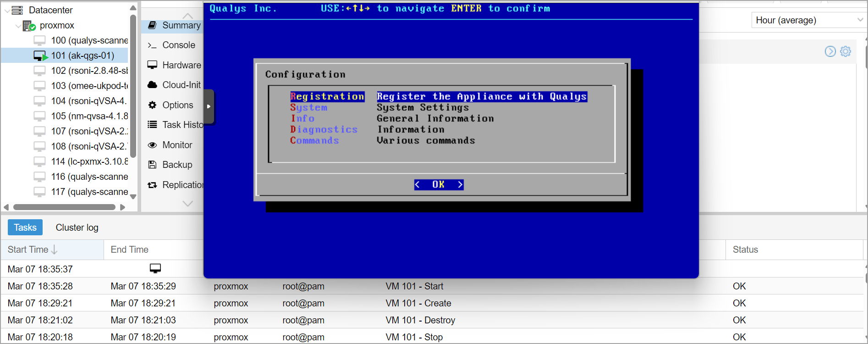868x344 pixels.
Task: Click the tree scroll down arrow
Action: [133, 197]
